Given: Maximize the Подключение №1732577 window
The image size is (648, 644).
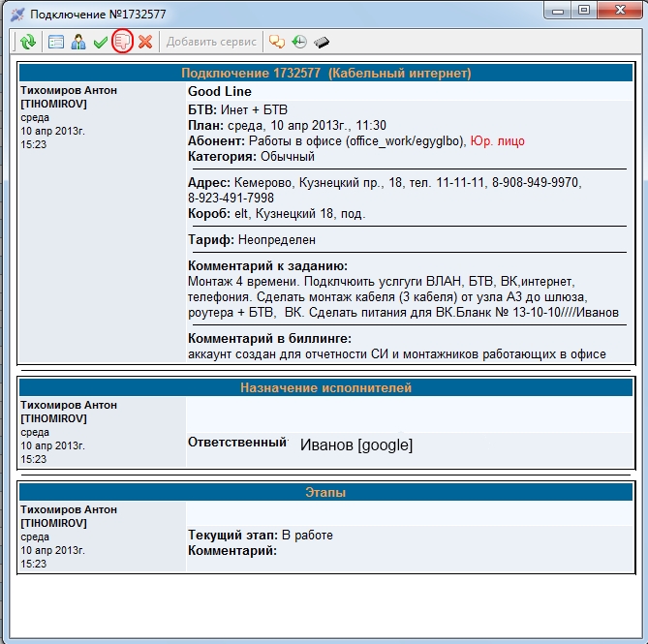Looking at the screenshot, I should 583,11.
